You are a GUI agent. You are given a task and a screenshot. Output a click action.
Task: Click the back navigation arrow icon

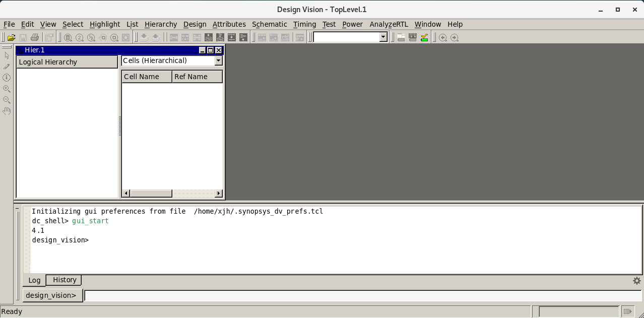[x=443, y=37]
